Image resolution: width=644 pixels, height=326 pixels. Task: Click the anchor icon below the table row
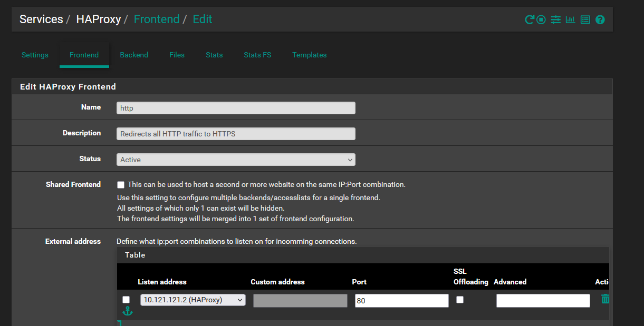click(x=128, y=311)
